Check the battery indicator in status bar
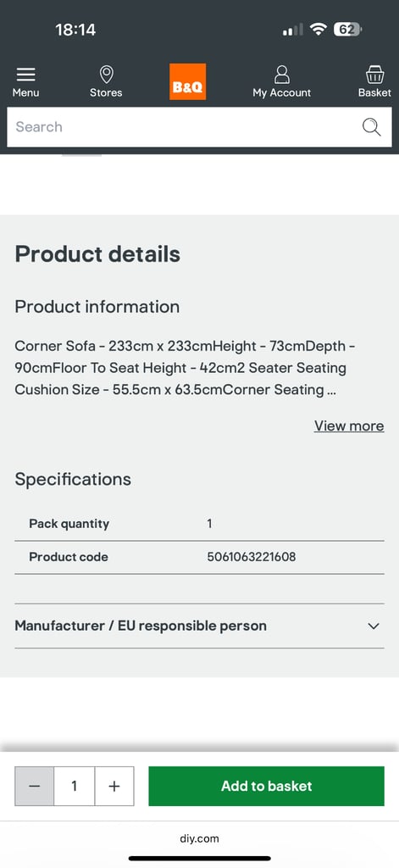Viewport: 399px width, 868px height. [x=347, y=30]
